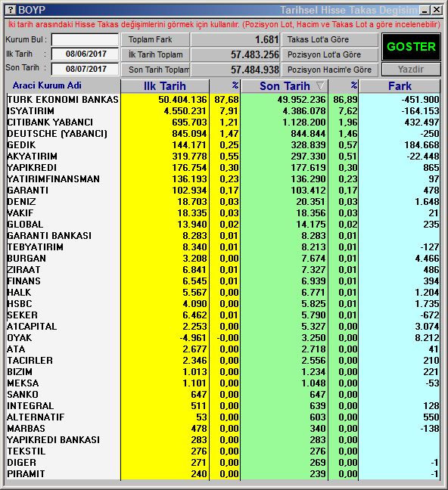Click Fark value 184.668 for GEDIK
The image size is (448, 490).
422,145
